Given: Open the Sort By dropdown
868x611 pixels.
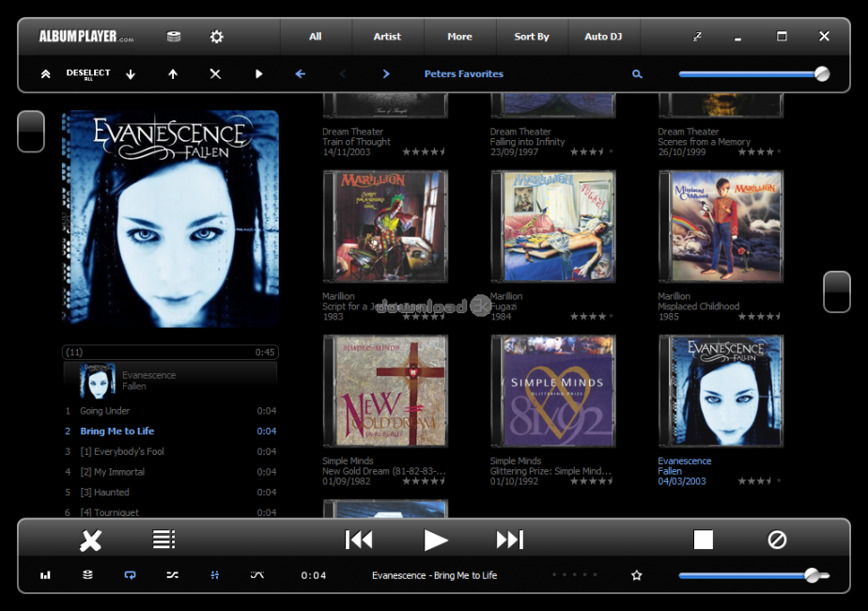Looking at the screenshot, I should [532, 37].
